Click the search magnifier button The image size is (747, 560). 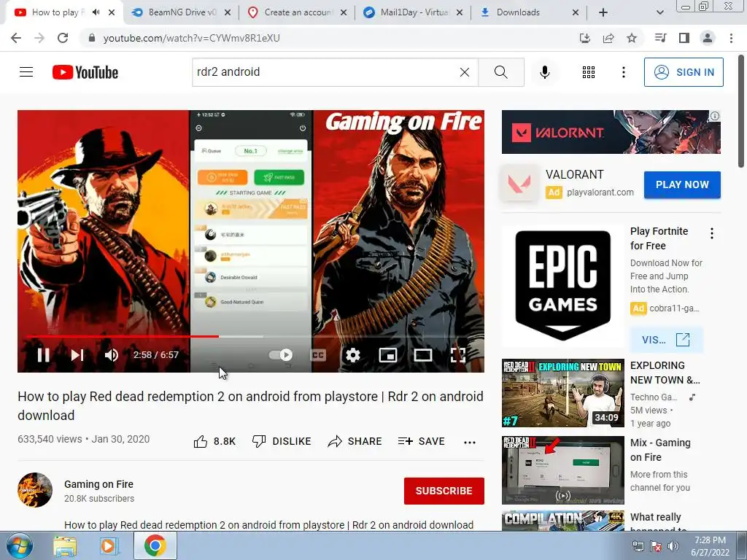pos(500,72)
